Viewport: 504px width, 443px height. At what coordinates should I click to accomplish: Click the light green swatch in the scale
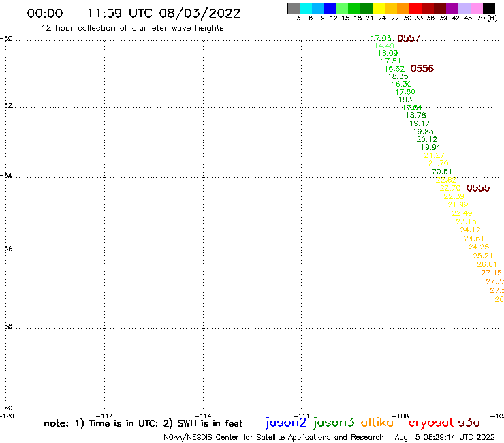coord(342,8)
